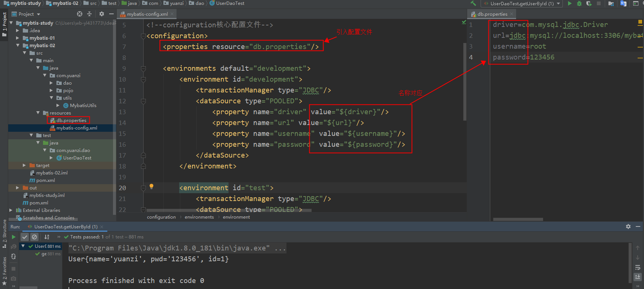The height and width of the screenshot is (289, 644).
Task: Open the run window icon in top toolbar
Action: [636, 3]
